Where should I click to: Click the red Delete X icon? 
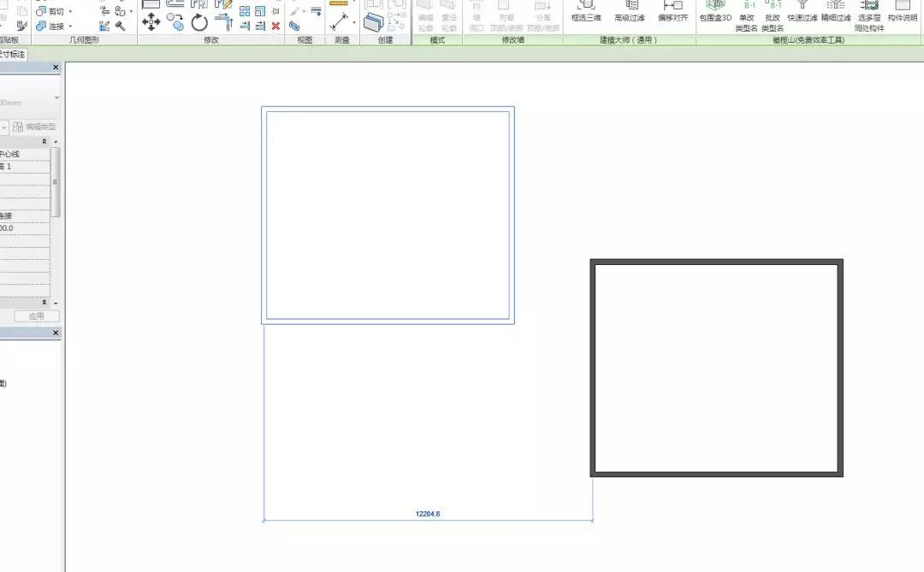275,26
